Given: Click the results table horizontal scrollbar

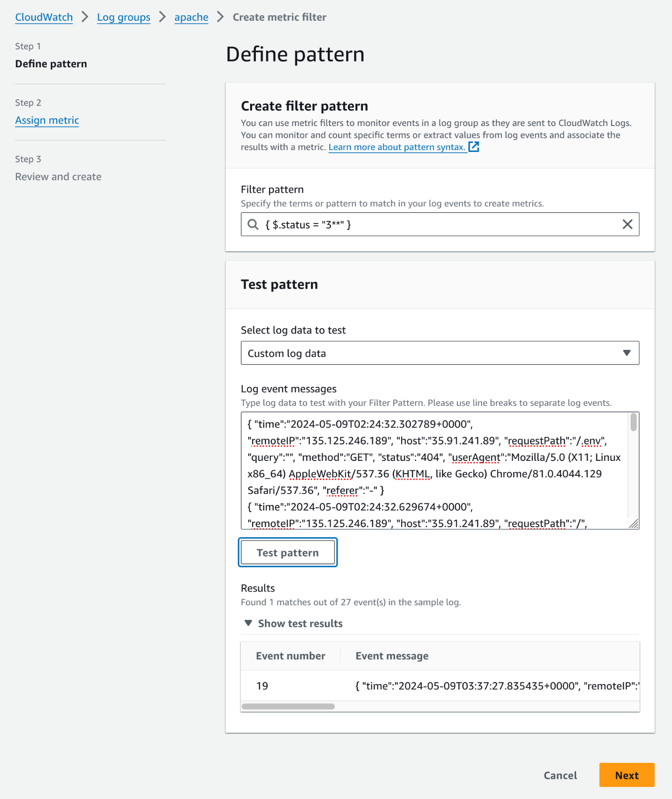Looking at the screenshot, I should click(x=288, y=706).
